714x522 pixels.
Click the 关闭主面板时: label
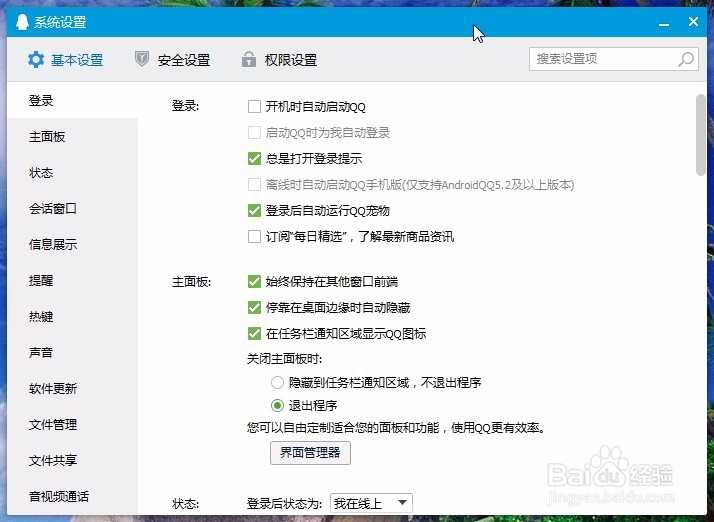pos(285,359)
